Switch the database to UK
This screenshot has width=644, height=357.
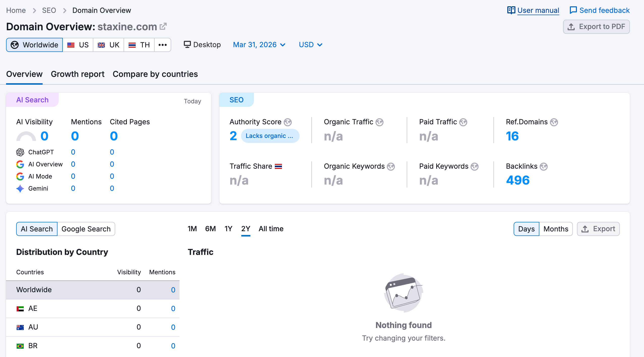click(108, 45)
